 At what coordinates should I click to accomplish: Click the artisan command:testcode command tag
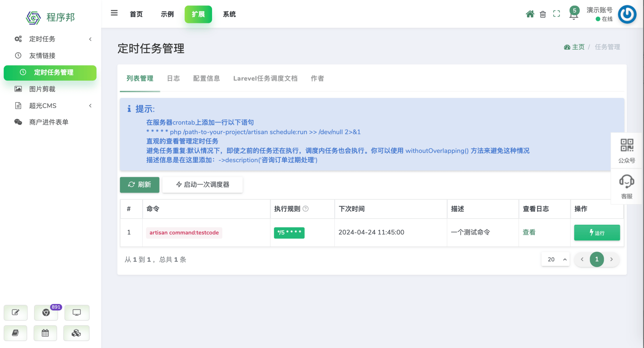(184, 233)
